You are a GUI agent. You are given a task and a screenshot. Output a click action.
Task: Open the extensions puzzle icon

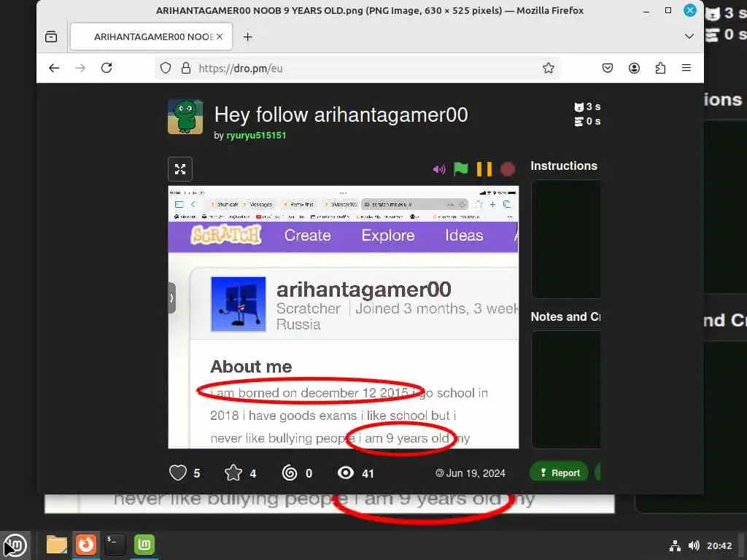tap(660, 68)
